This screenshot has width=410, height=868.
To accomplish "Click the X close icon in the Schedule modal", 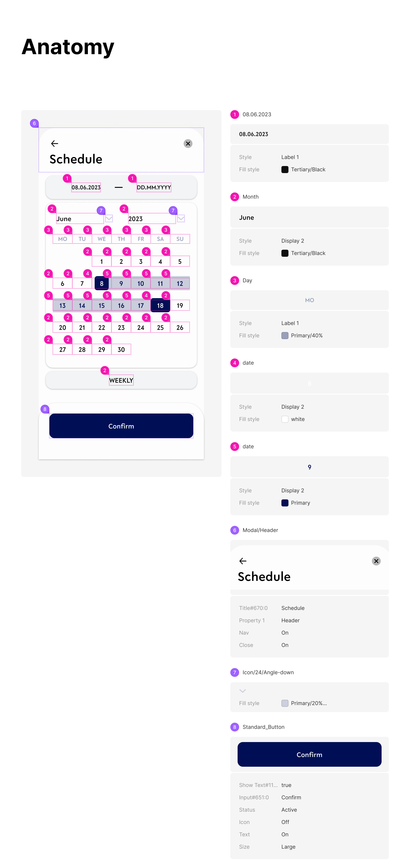I will coord(188,144).
